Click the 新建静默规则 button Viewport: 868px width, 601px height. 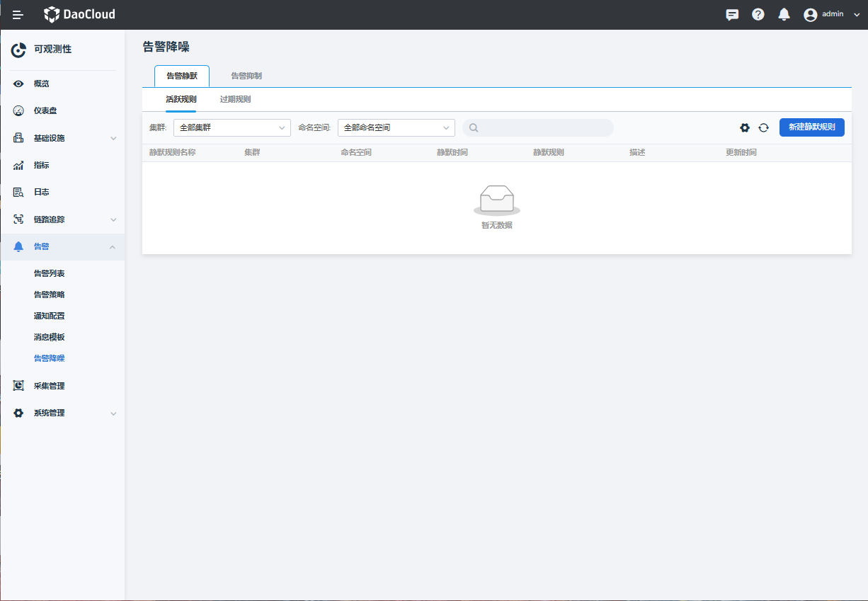coord(811,127)
